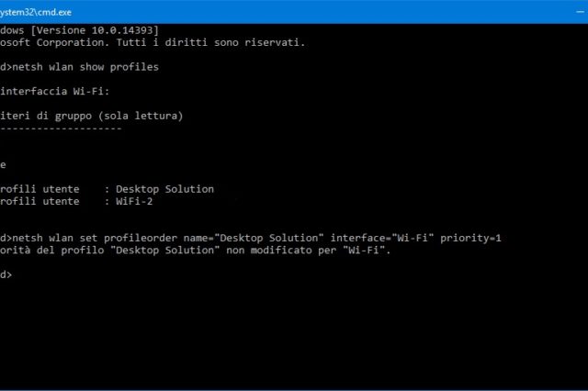Click the Tutti i diritti sono riservati line
Screen dimensions: 588x391
[x=230, y=42]
